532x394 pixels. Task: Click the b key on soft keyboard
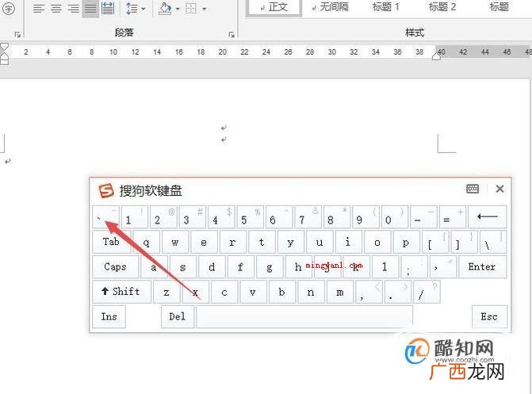pos(282,292)
